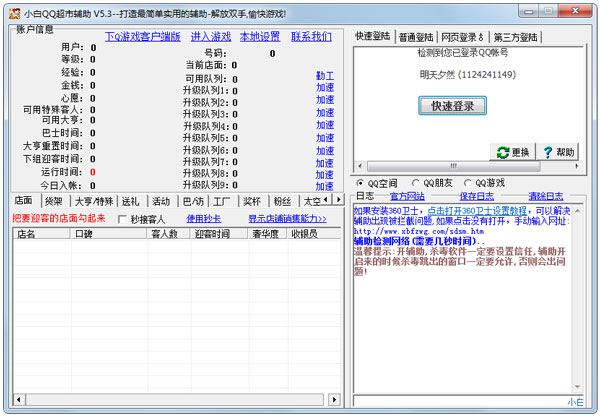Image resolution: width=600 pixels, height=417 pixels.
Task: Switch to the 大亨/特殊 tab
Action: click(94, 202)
